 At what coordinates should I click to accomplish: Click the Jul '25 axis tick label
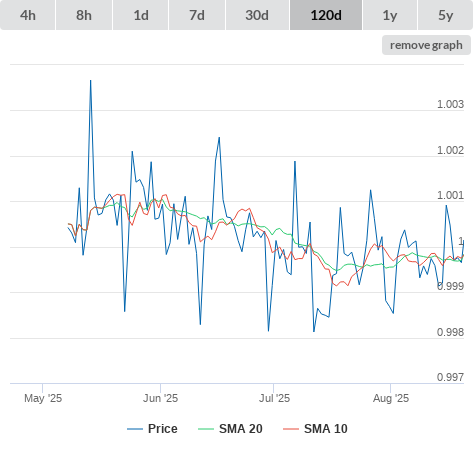[x=274, y=398]
